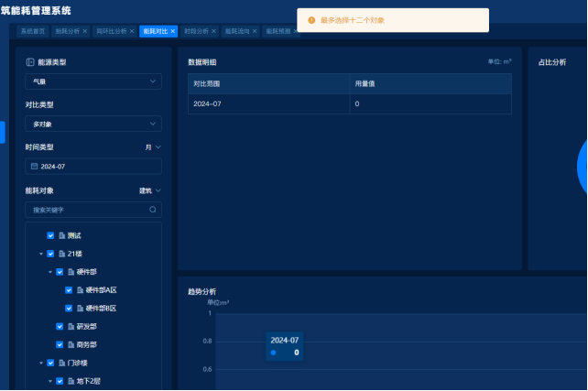Click the search magnifier icon

point(153,210)
